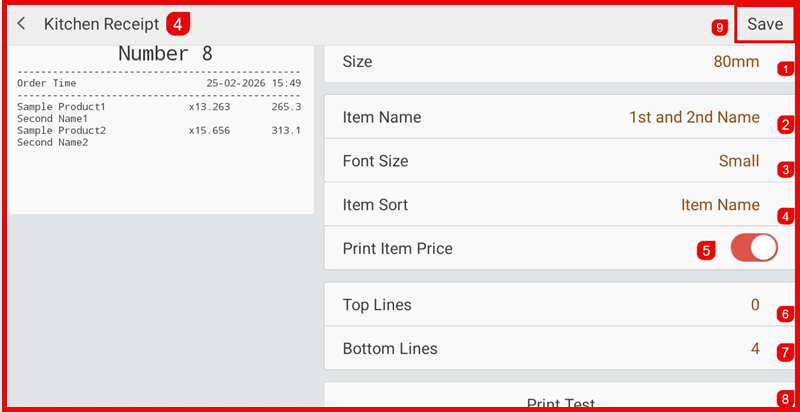The height and width of the screenshot is (412, 800).
Task: Click red badge 5 beside the price toggle
Action: click(x=707, y=250)
